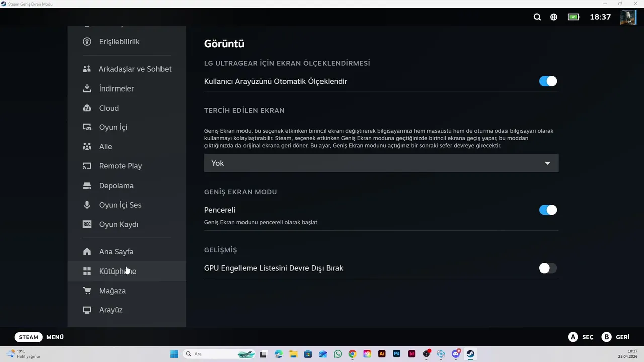Click the dropdown arrow beside Yok
The image size is (644, 362).
547,163
